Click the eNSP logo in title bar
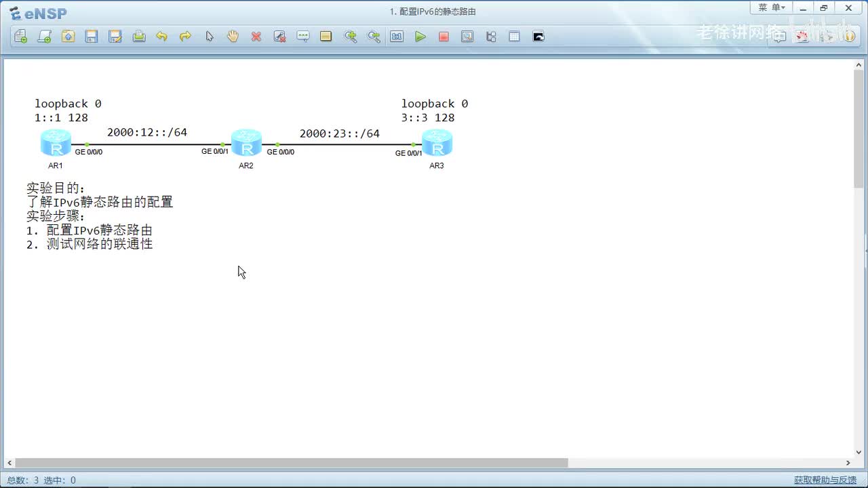The height and width of the screenshot is (488, 868). [x=38, y=13]
